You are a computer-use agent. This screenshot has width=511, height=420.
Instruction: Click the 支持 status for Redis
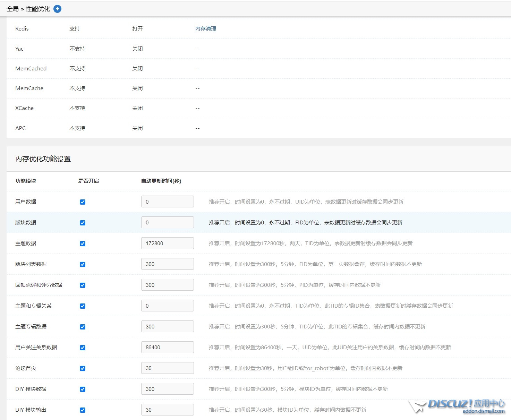point(75,29)
